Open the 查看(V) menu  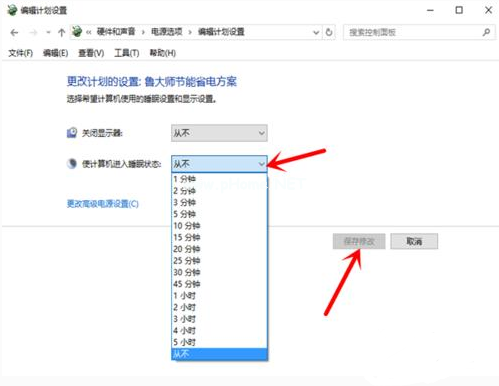click(x=91, y=53)
